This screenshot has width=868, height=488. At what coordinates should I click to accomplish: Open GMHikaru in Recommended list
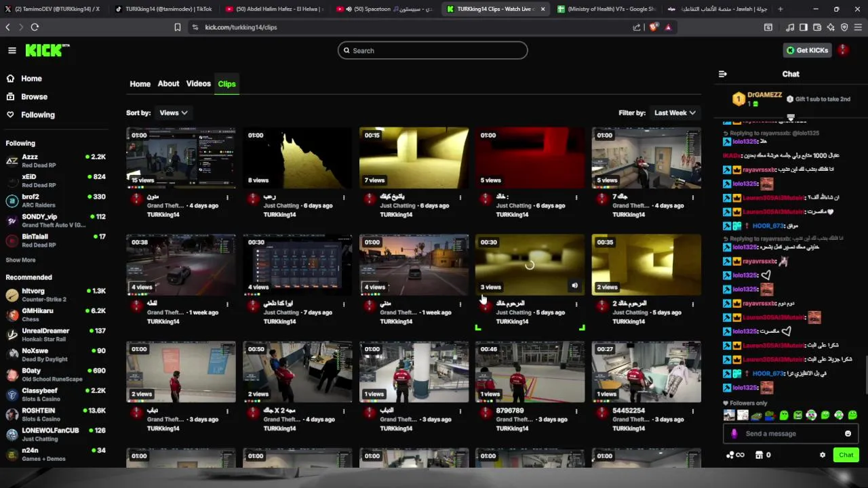tap(56, 315)
